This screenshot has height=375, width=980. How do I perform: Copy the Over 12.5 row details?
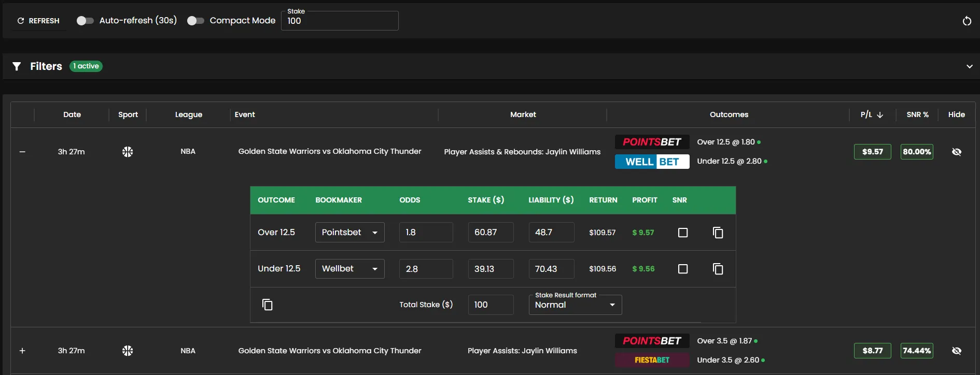point(718,233)
